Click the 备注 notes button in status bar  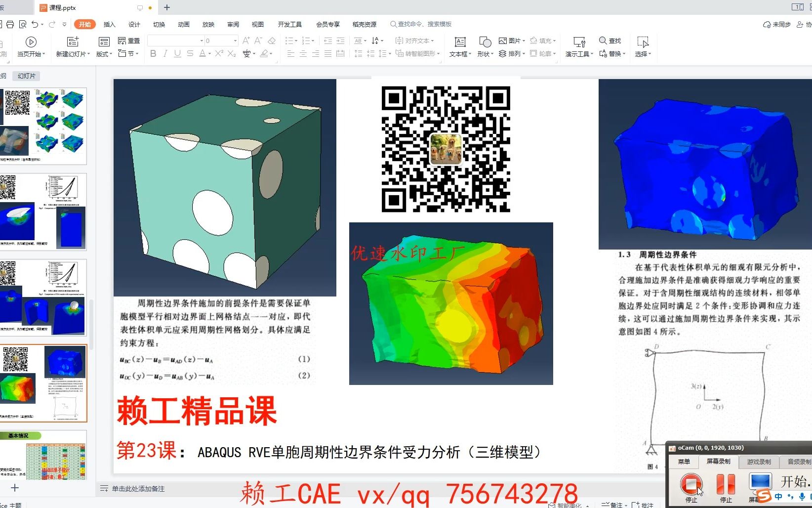coord(611,505)
